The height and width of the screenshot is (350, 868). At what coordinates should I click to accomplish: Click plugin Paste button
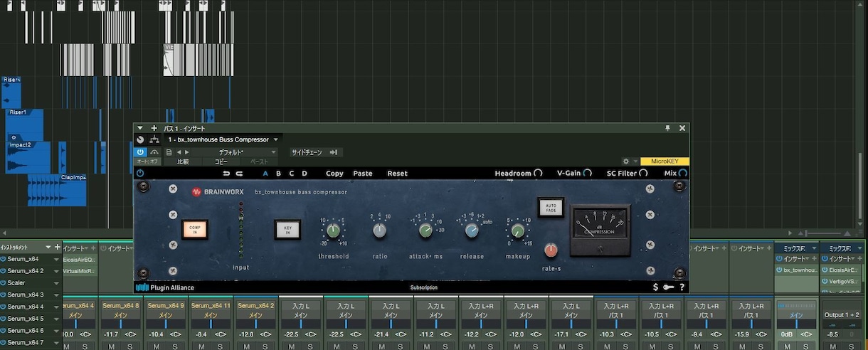pyautogui.click(x=363, y=173)
